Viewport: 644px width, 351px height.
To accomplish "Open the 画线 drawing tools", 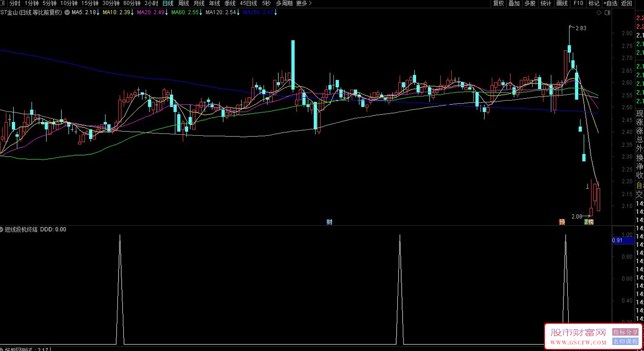I will pyautogui.click(x=562, y=3).
